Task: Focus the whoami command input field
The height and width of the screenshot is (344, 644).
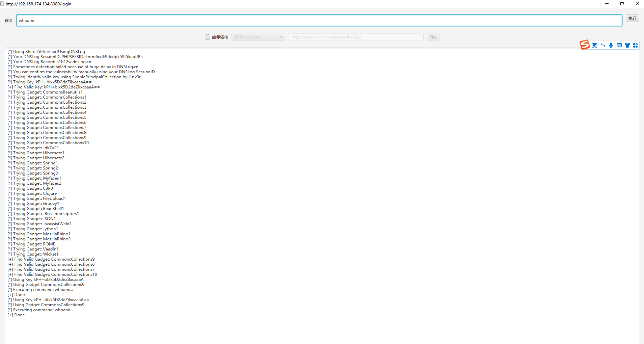Action: point(319,20)
